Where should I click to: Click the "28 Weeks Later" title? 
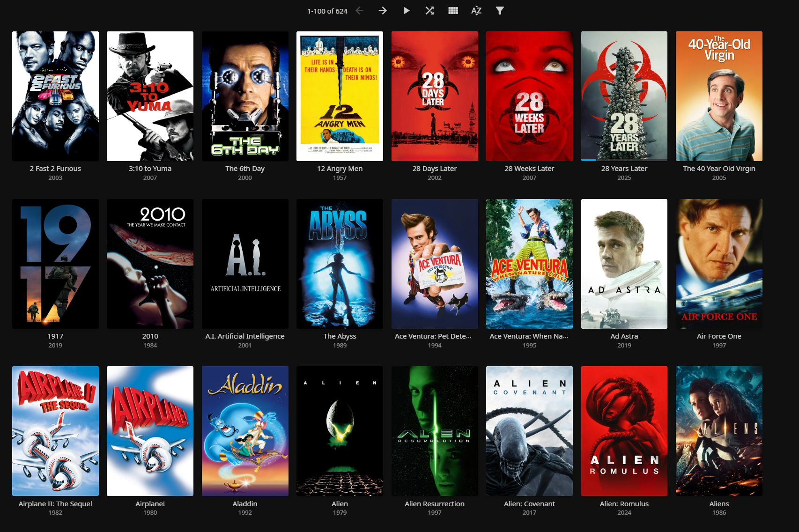(x=529, y=169)
